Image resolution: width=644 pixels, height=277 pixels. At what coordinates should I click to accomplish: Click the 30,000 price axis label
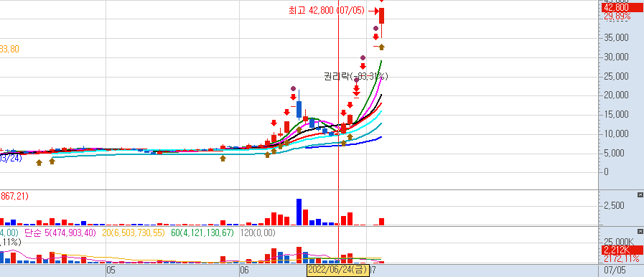616,57
